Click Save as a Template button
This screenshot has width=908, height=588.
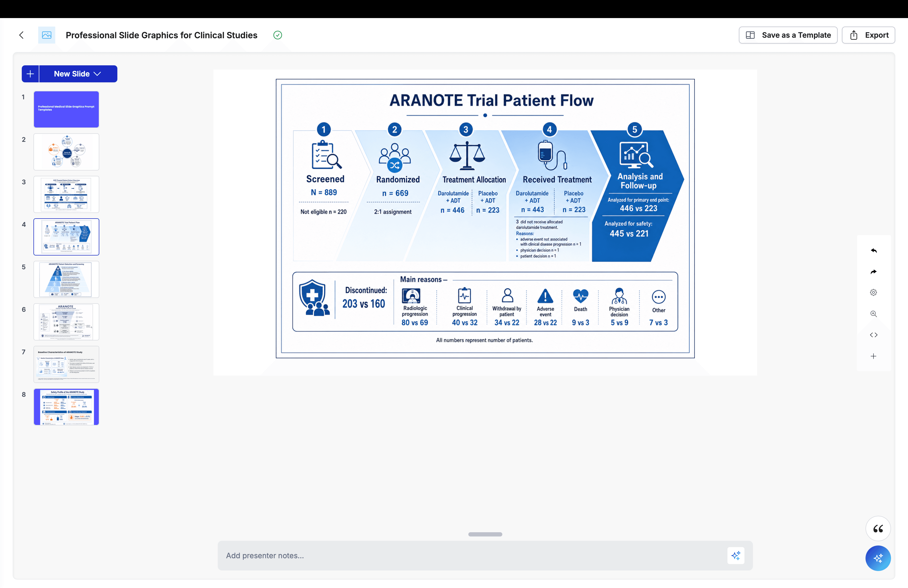(788, 35)
